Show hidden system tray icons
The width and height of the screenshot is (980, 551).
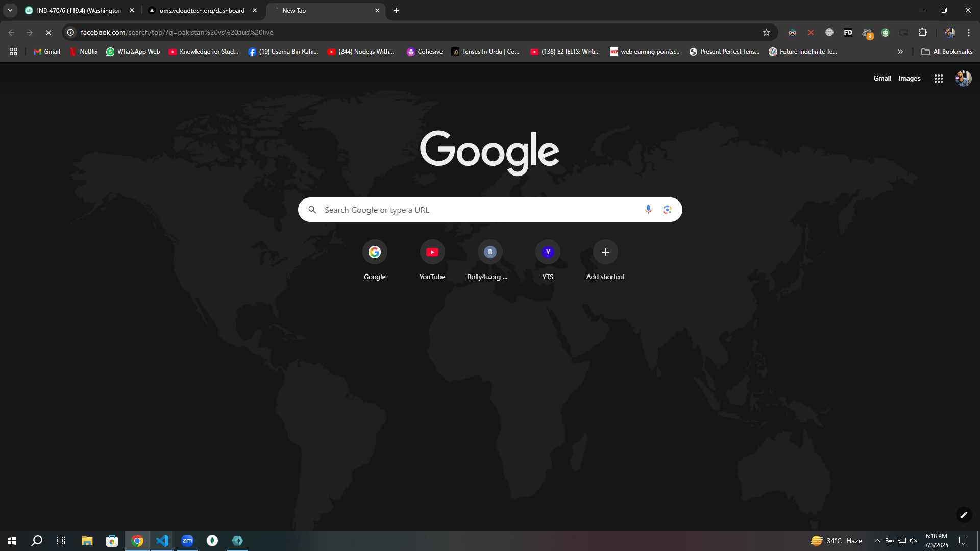coord(877,541)
